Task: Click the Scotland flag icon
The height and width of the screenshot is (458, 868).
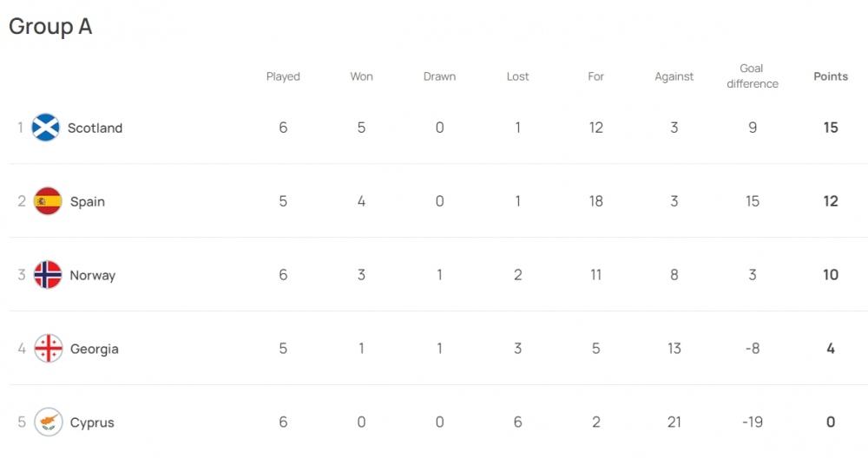Action: [46, 128]
